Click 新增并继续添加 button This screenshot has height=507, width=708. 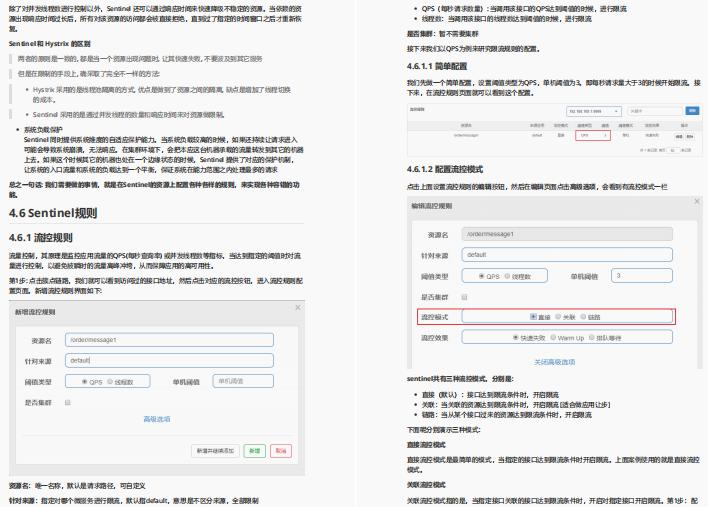tap(215, 451)
